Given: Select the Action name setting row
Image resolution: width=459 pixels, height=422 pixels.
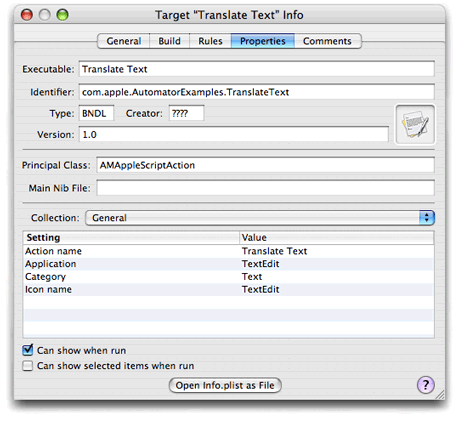Looking at the screenshot, I should click(x=229, y=251).
